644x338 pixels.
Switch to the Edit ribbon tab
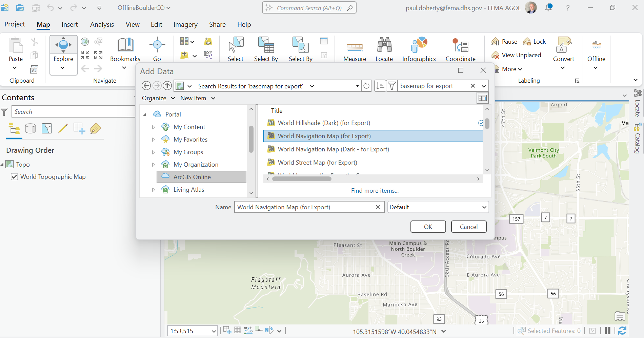pyautogui.click(x=157, y=24)
